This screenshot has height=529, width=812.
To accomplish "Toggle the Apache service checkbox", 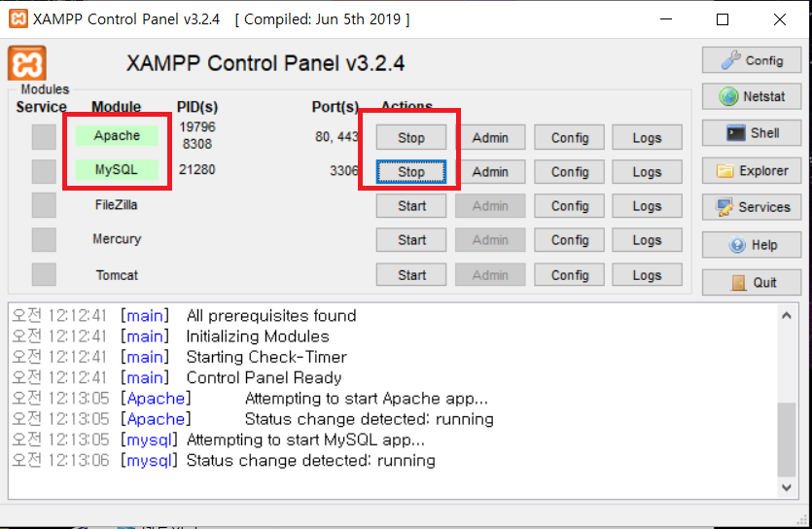I will click(44, 137).
